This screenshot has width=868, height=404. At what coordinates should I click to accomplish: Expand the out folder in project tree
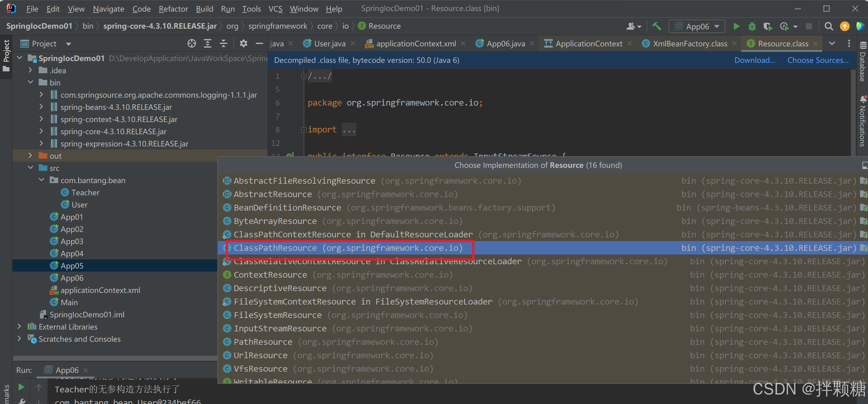tap(30, 156)
